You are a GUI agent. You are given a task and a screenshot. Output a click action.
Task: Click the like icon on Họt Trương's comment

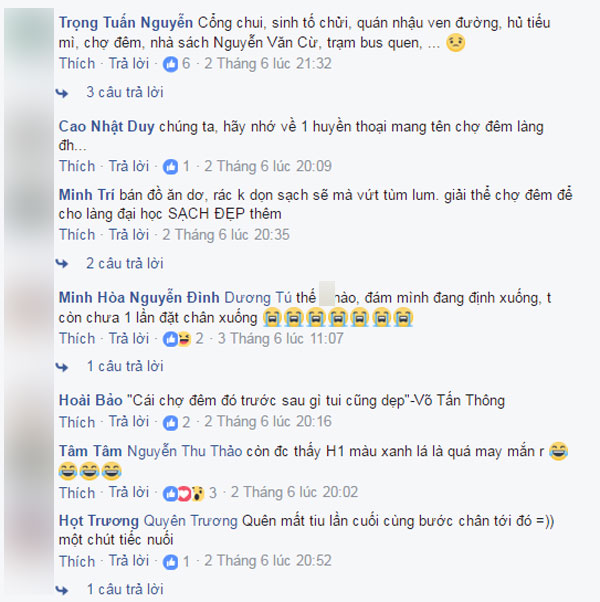point(170,562)
